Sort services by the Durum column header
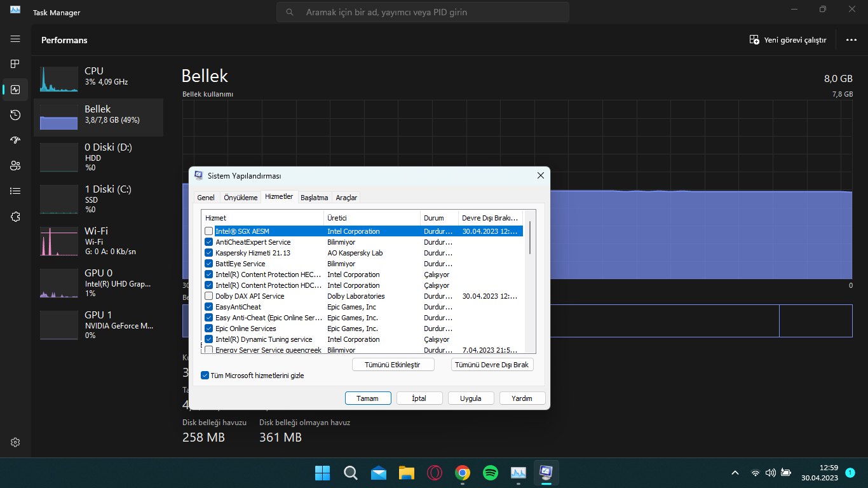 coord(439,218)
